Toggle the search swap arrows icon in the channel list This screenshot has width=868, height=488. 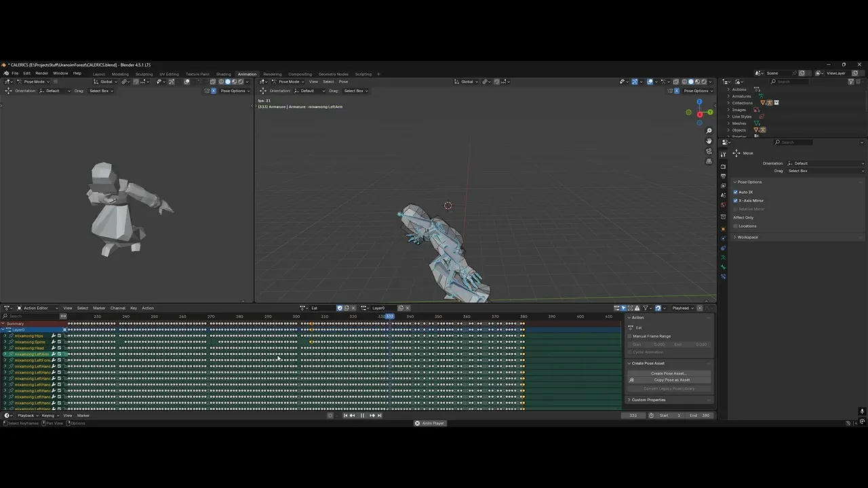pos(63,316)
